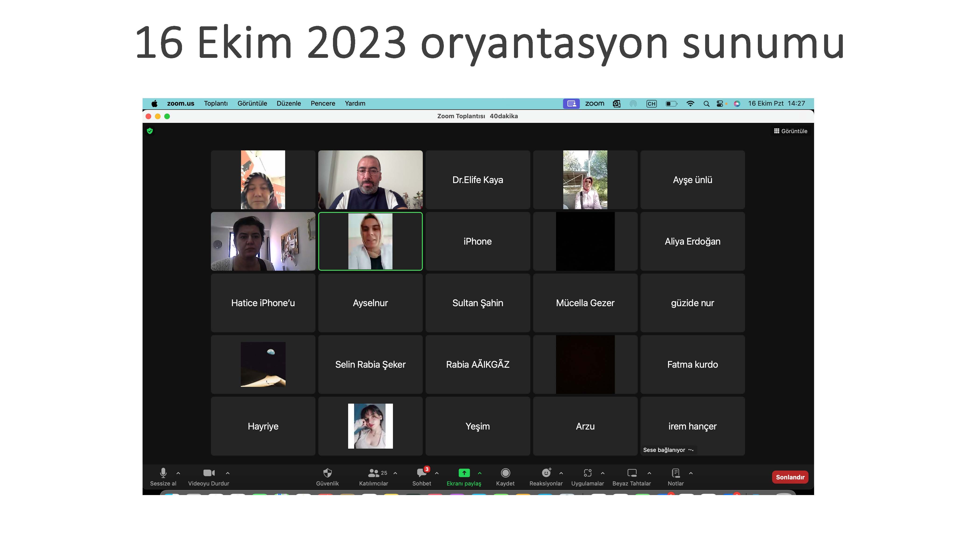The height and width of the screenshot is (551, 980).
Task: Start recording with Kaydet
Action: [505, 477]
